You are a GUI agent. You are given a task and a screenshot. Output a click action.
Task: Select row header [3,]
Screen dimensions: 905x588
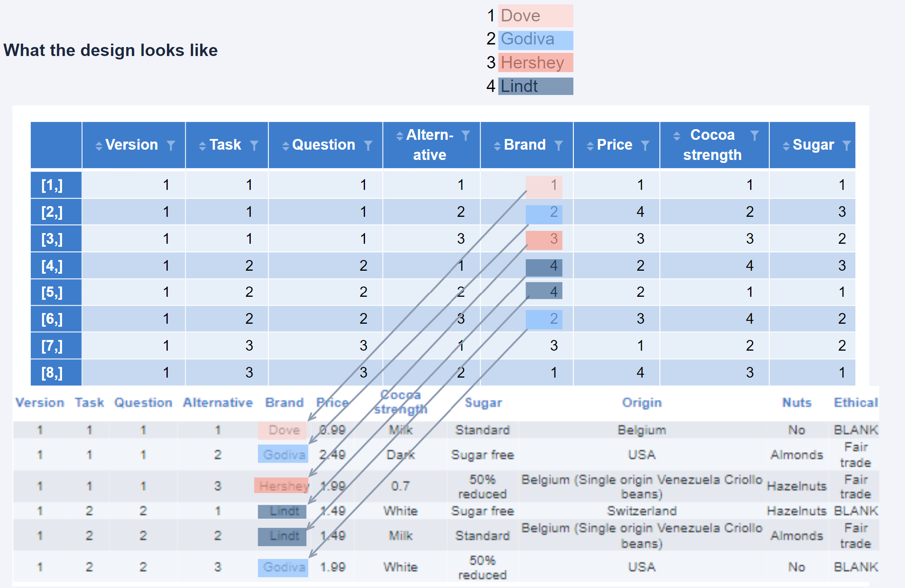click(x=56, y=239)
